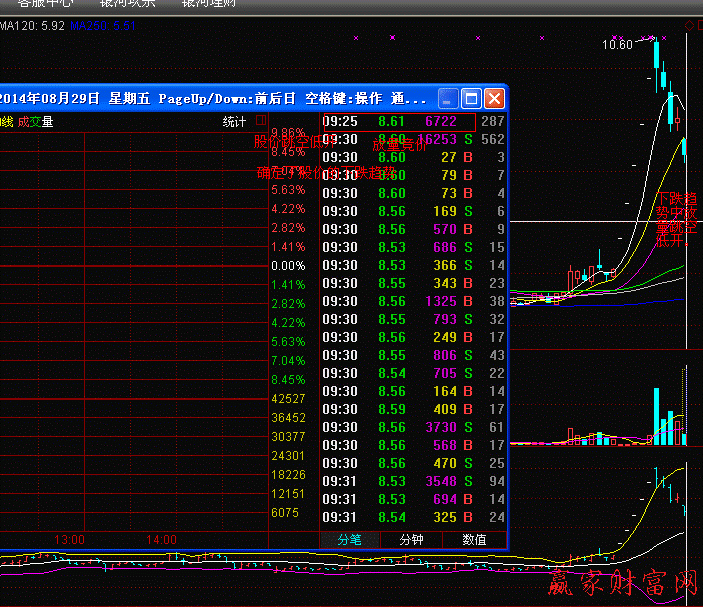Click the tallest cyan volume bar
The image size is (703, 607).
click(x=656, y=415)
